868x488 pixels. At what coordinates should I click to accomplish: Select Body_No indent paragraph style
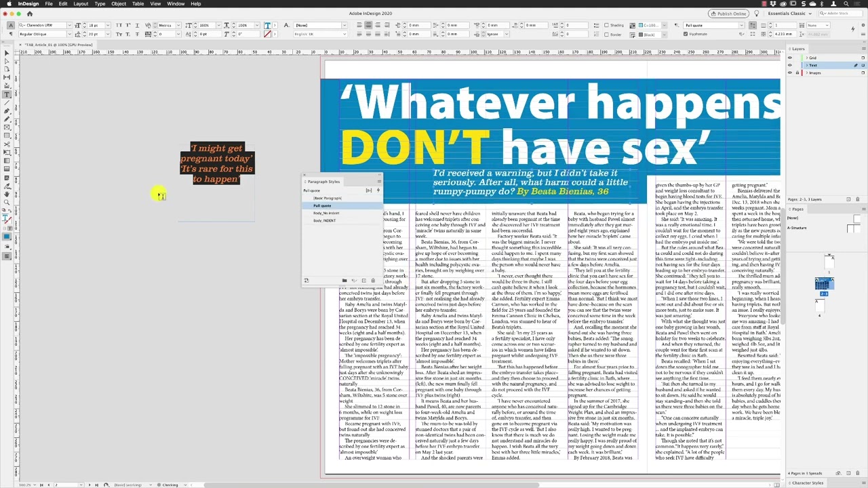[x=342, y=213]
